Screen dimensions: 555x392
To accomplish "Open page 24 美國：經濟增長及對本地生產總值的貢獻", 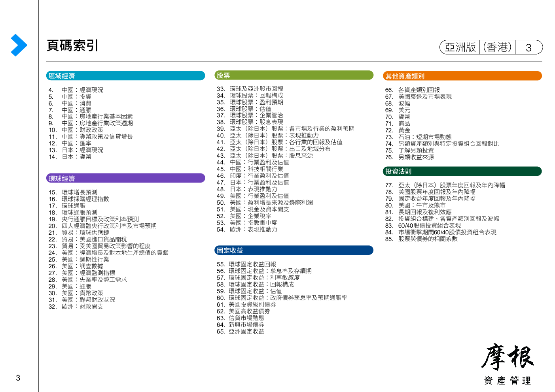I will click(108, 253).
